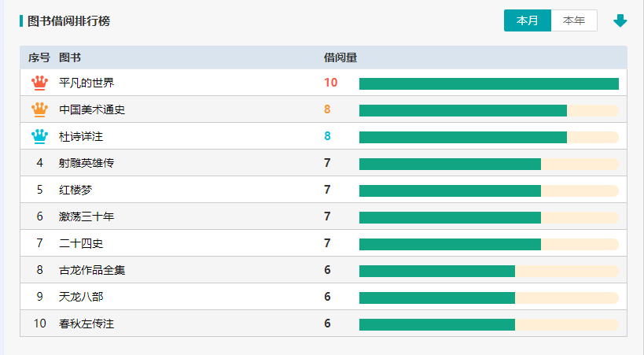Click the blue crown icon for rank three

coord(39,136)
